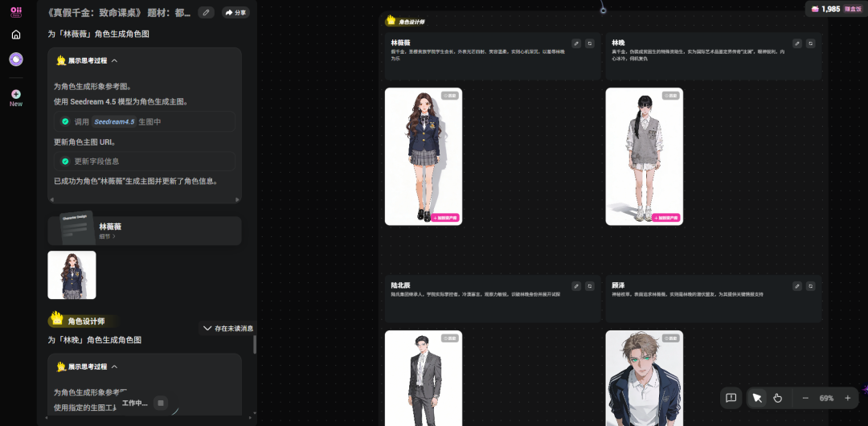
Task: Click badge on 林薇薇 image top corner
Action: (450, 96)
